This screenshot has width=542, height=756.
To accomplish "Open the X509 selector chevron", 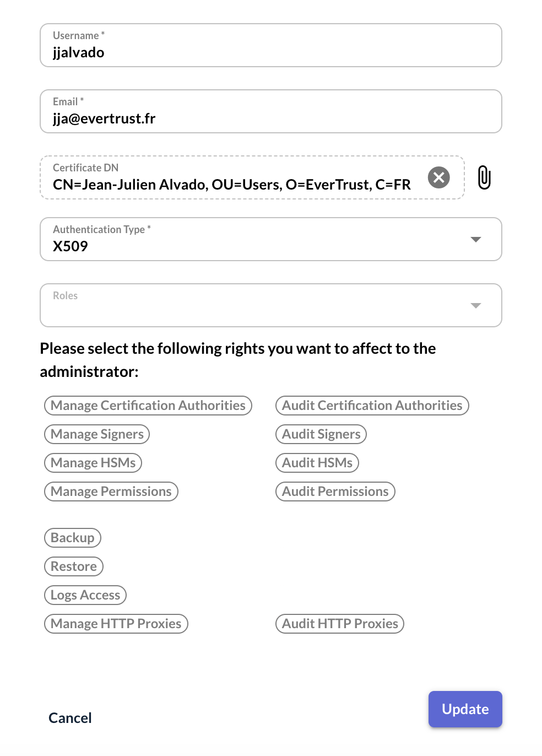I will click(475, 239).
